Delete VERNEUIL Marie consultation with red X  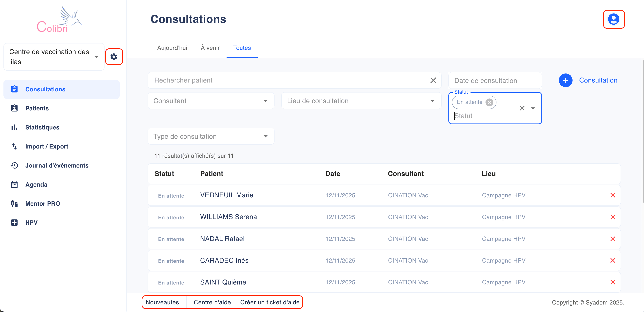click(x=613, y=195)
